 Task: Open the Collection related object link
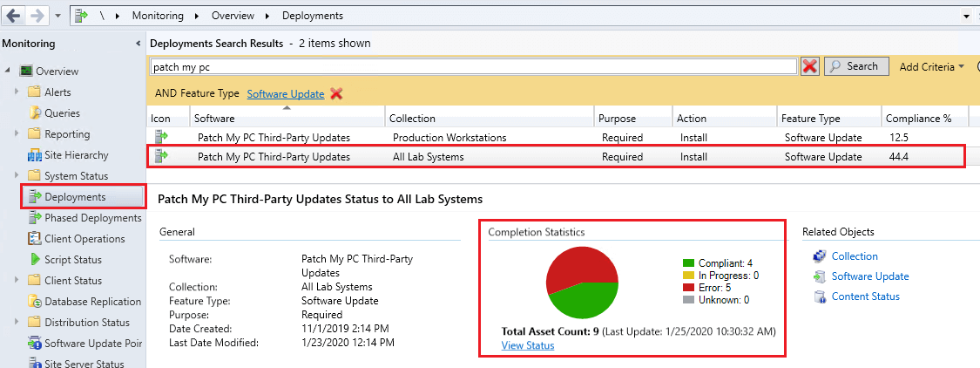click(855, 256)
